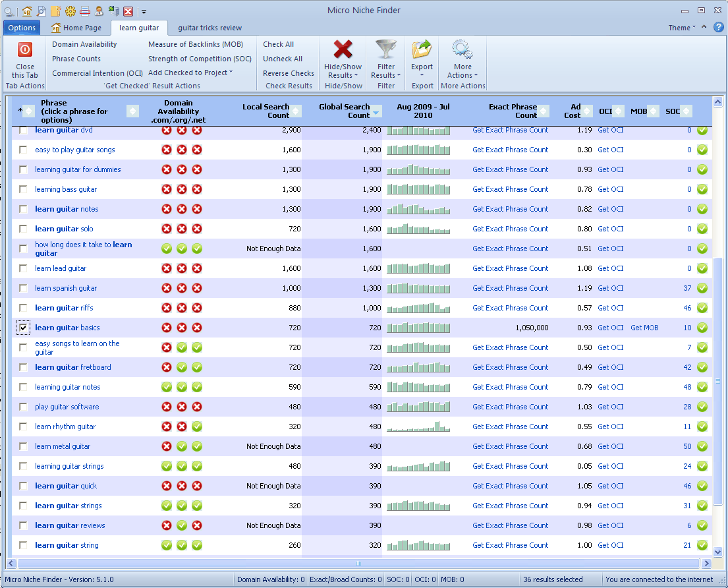This screenshot has width=728, height=588.
Task: Check the learn metal guitar checkbox
Action: point(23,446)
